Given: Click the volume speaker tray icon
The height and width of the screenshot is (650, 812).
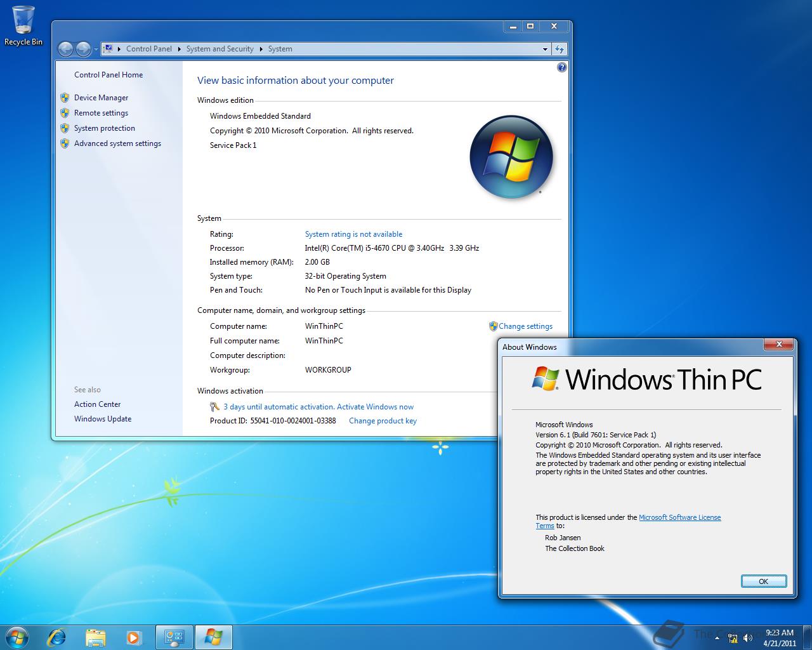Looking at the screenshot, I should [748, 637].
